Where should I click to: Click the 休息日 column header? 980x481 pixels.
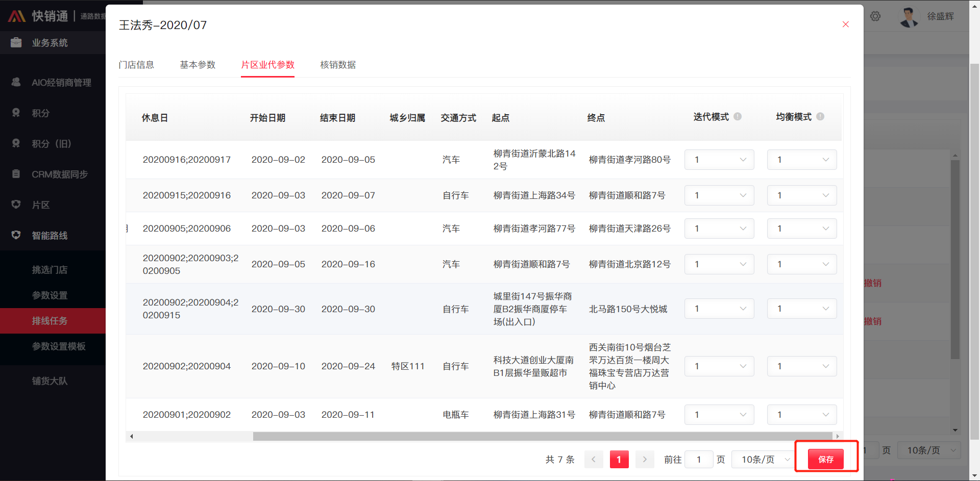(x=155, y=118)
